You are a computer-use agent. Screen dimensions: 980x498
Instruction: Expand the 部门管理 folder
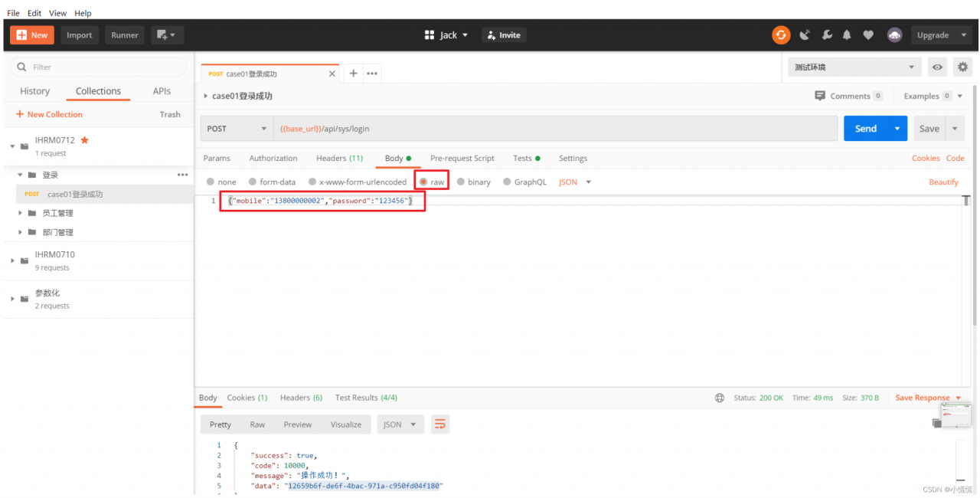(21, 232)
